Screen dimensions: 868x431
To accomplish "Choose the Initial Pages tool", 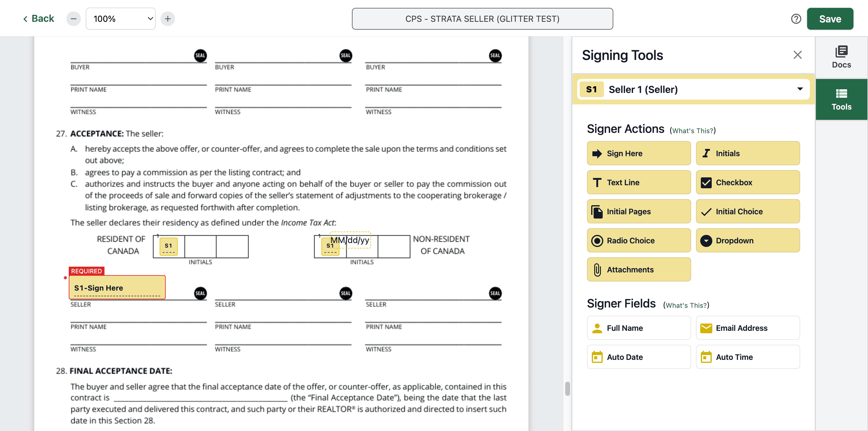I will 638,212.
